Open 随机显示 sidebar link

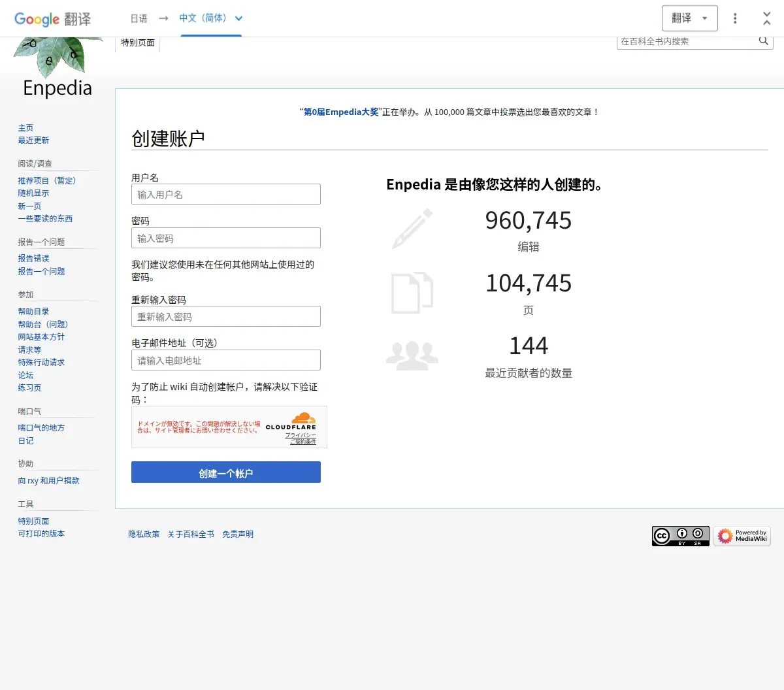point(33,193)
